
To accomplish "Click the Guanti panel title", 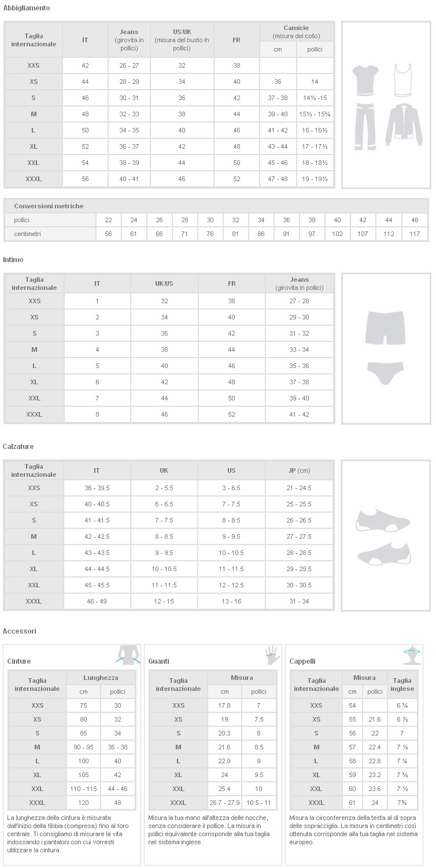I will [159, 661].
